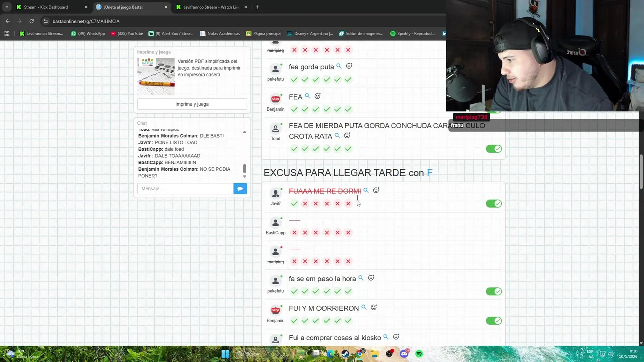Toggle approval switch for 'FUI Y M CORRIERON'

point(494,321)
